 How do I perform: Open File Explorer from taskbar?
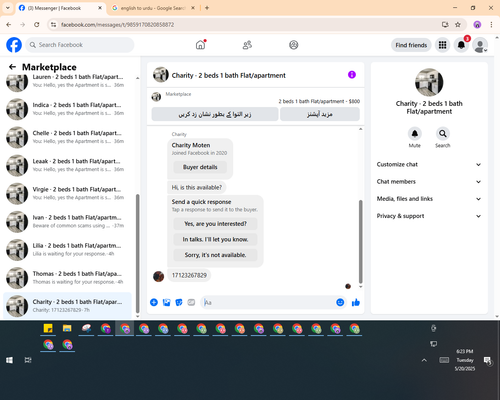click(67, 328)
